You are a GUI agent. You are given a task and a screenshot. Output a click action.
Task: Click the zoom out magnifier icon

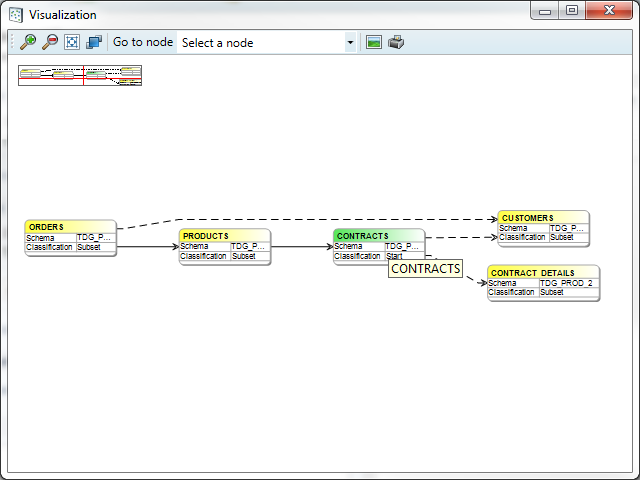pos(49,42)
